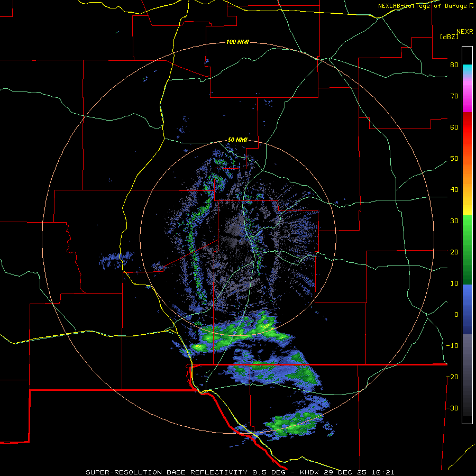Click the 29 DEC 25 10:21 timestamp
The width and height of the screenshot is (476, 476).
pyautogui.click(x=360, y=472)
